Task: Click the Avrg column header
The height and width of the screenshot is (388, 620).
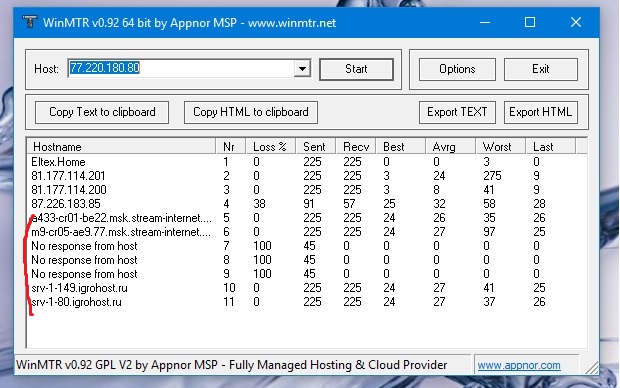Action: coord(451,147)
